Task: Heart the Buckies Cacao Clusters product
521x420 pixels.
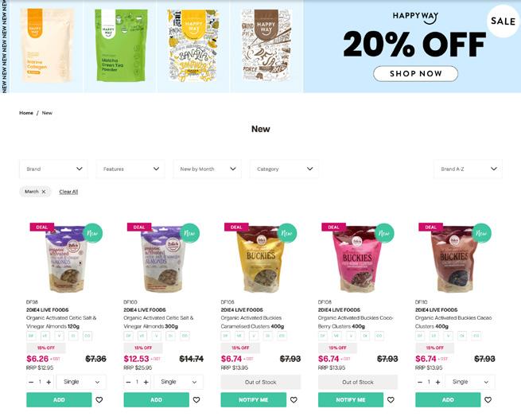Action: [488, 400]
